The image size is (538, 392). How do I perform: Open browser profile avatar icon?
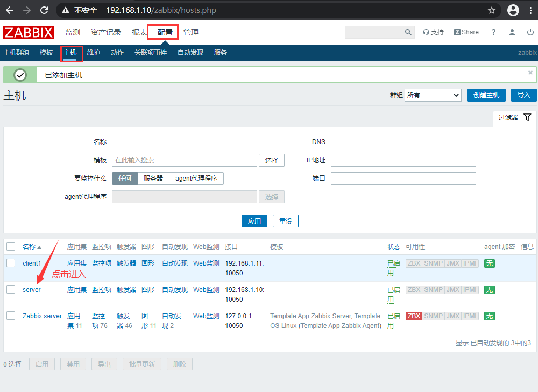(513, 10)
